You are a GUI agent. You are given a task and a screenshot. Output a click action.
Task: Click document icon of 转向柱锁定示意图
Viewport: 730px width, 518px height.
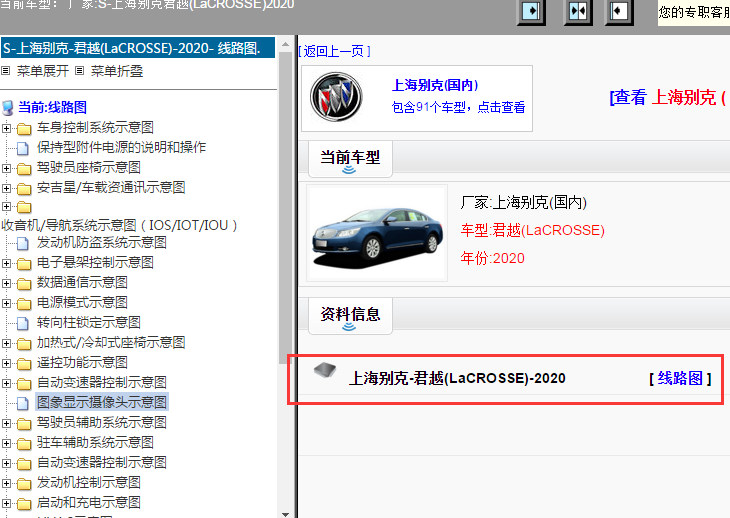pos(23,323)
